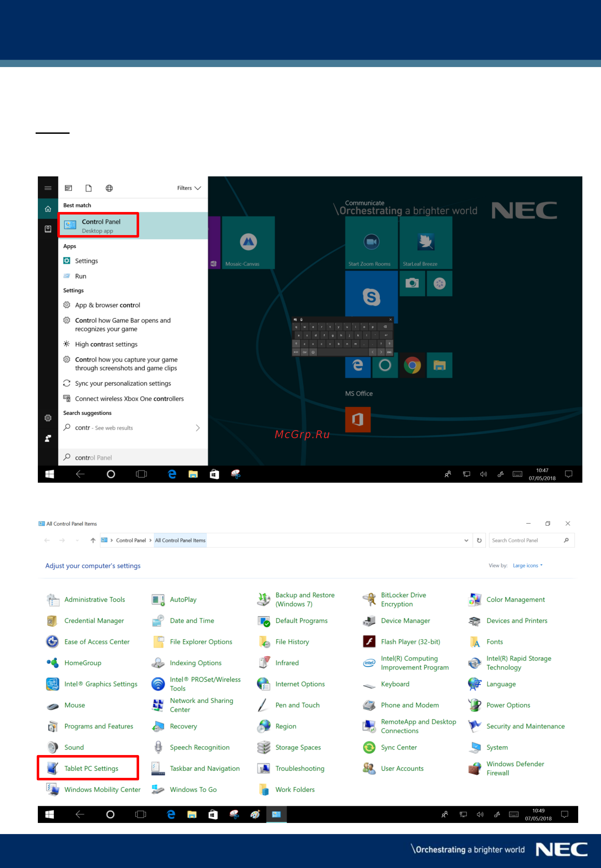This screenshot has width=601, height=868.
Task: Filter search by Web icon
Action: (x=109, y=188)
